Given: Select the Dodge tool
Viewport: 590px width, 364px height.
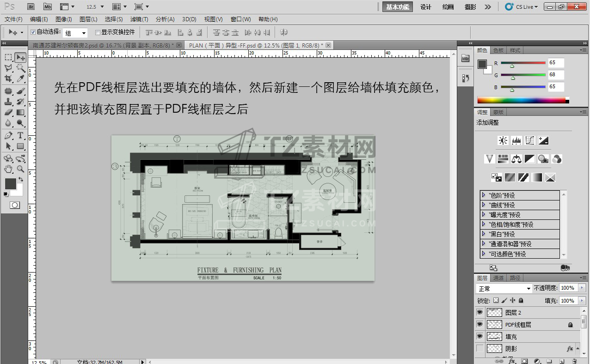Looking at the screenshot, I should pyautogui.click(x=20, y=123).
